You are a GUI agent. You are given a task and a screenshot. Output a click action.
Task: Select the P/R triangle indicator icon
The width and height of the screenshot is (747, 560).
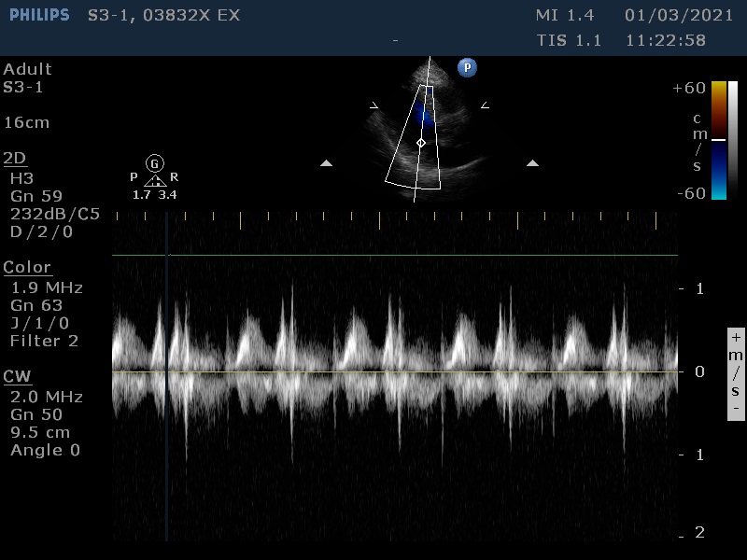click(x=155, y=180)
